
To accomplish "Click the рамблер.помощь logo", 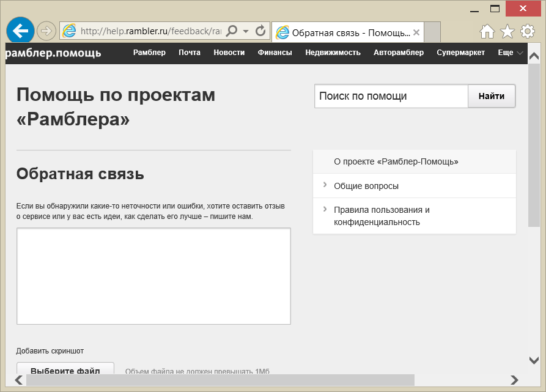I will 53,53.
